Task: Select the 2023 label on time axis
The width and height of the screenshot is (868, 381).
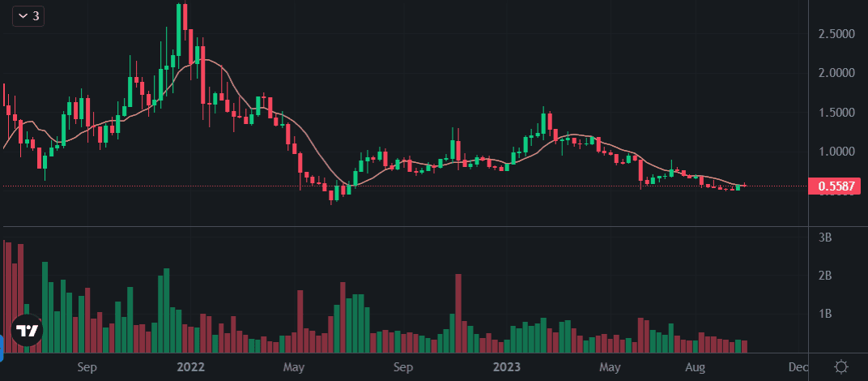Action: [507, 367]
